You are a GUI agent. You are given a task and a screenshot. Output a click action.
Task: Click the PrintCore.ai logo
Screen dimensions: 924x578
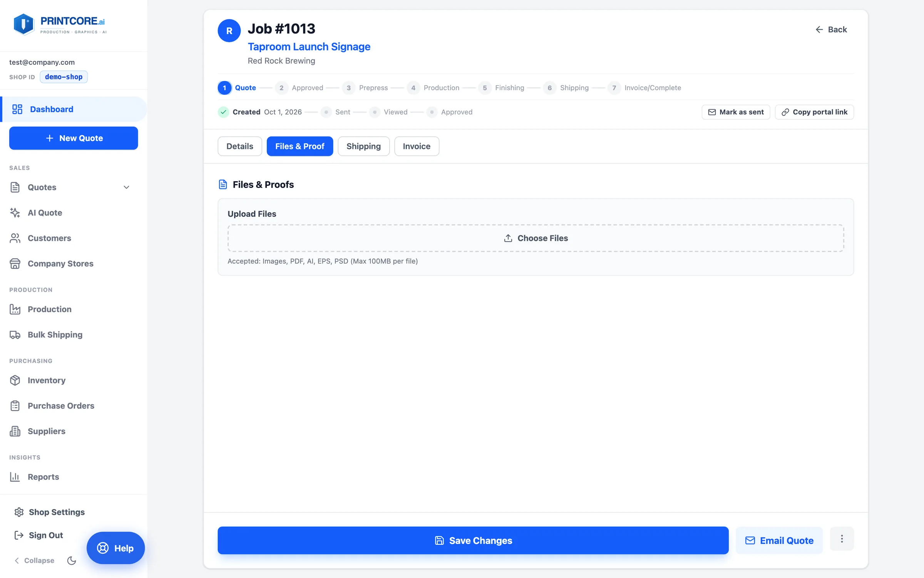click(60, 25)
